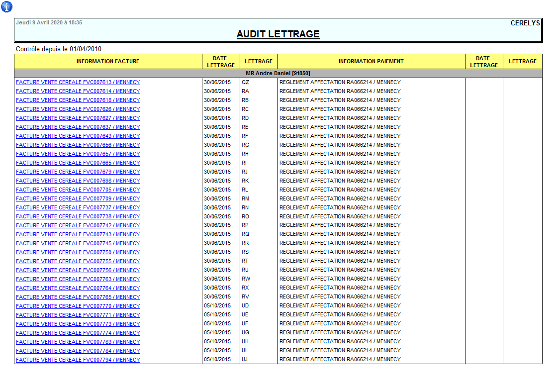Open the FVC007637 cereal sale invoice
This screenshot has height=392, width=556.
(78, 127)
